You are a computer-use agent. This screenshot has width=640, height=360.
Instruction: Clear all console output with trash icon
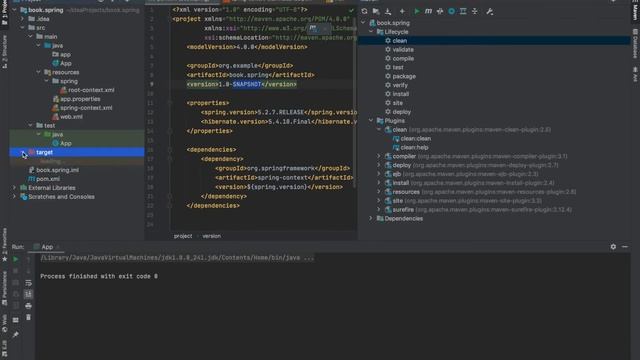[28, 317]
